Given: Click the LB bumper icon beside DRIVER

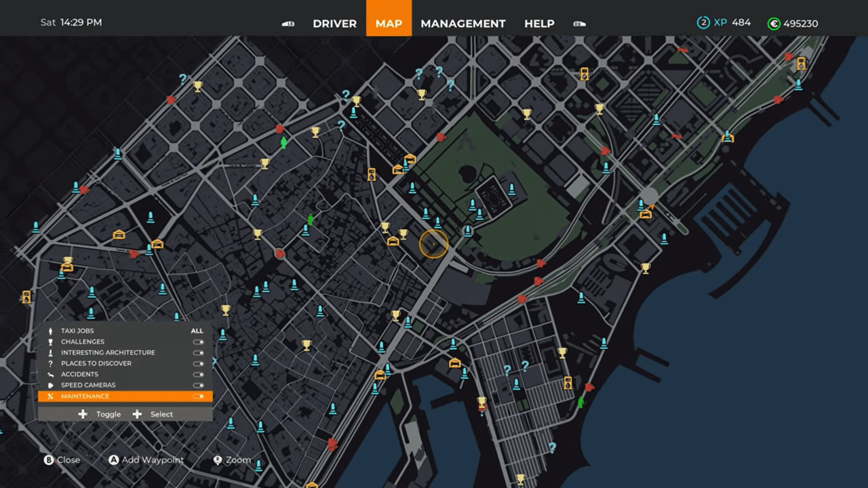Looking at the screenshot, I should coord(288,24).
